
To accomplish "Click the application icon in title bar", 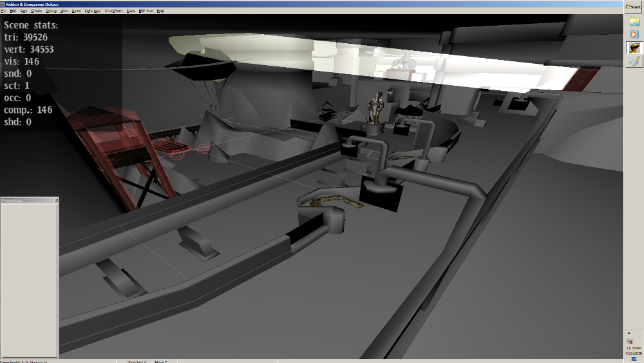I will pyautogui.click(x=3, y=4).
